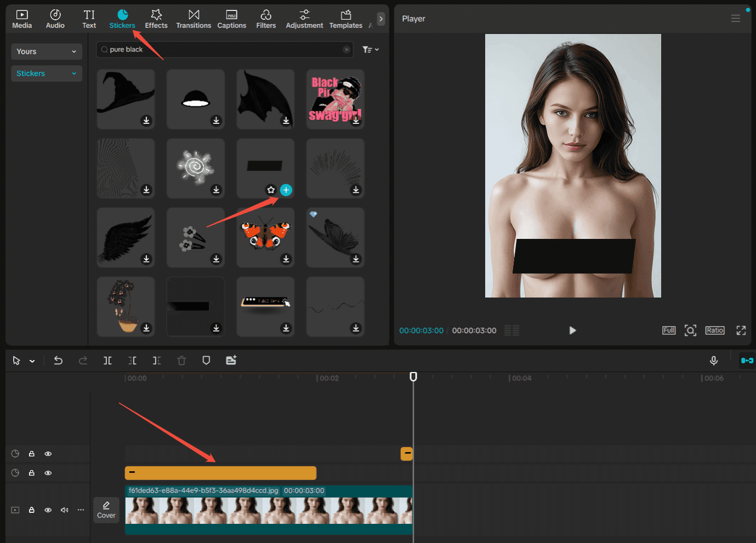The height and width of the screenshot is (543, 756).
Task: Open more options for the main track
Action: [x=81, y=510]
